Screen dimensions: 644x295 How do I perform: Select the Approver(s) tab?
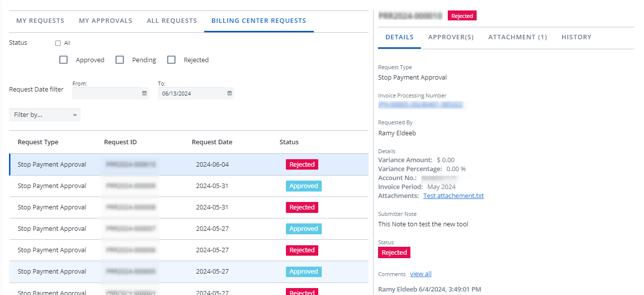click(451, 37)
